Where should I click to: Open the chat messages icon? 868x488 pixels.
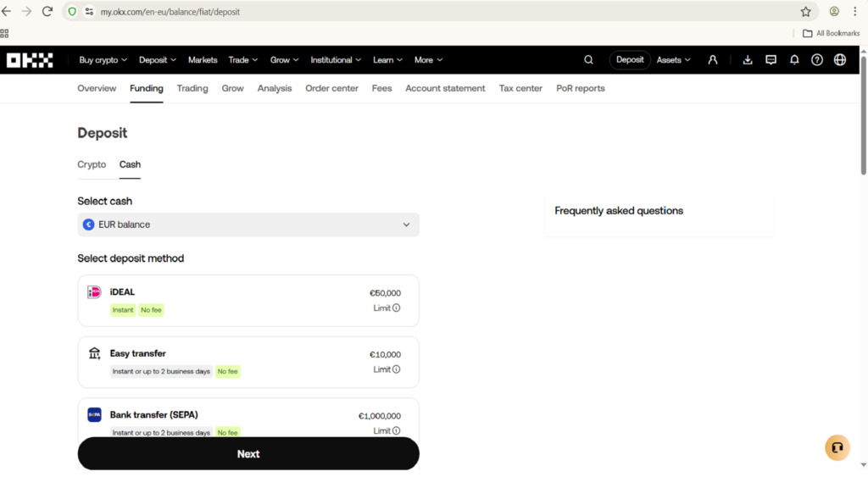(771, 60)
